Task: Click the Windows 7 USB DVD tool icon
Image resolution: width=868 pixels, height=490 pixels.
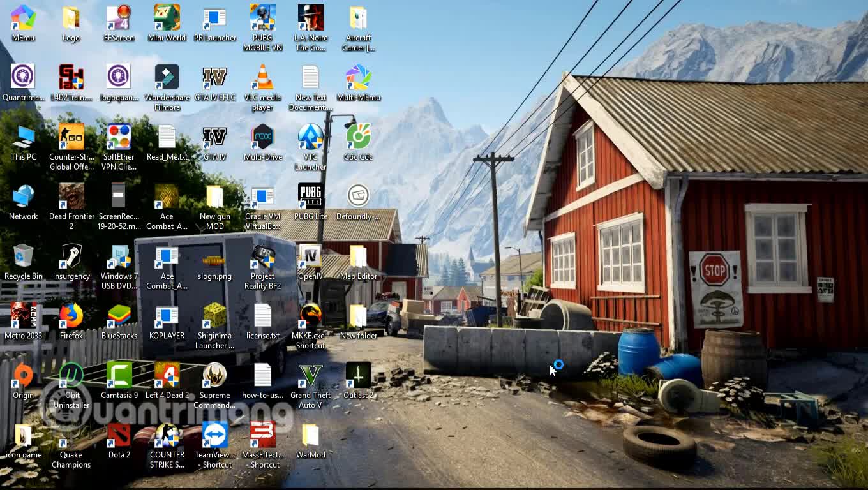Action: pyautogui.click(x=119, y=266)
